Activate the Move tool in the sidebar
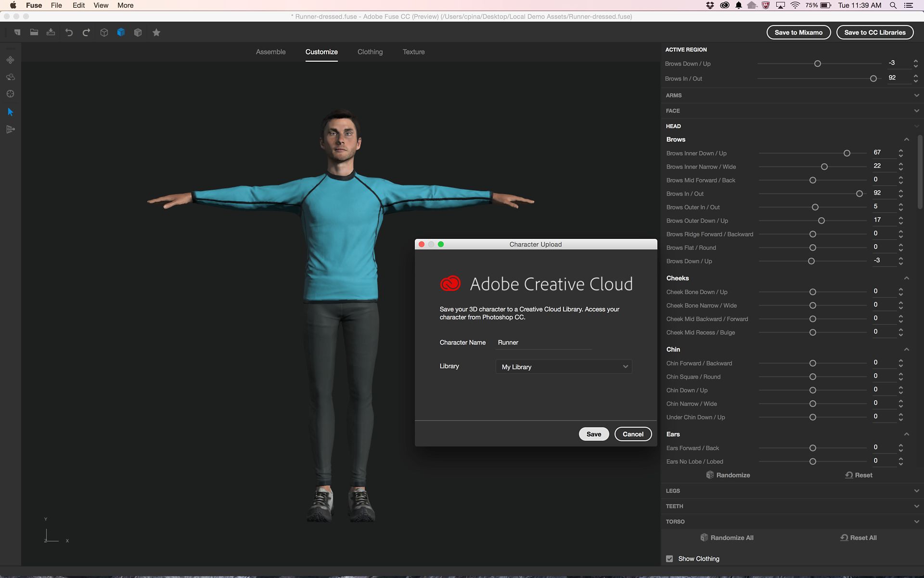Screen dimensions: 924x578 click(x=10, y=60)
